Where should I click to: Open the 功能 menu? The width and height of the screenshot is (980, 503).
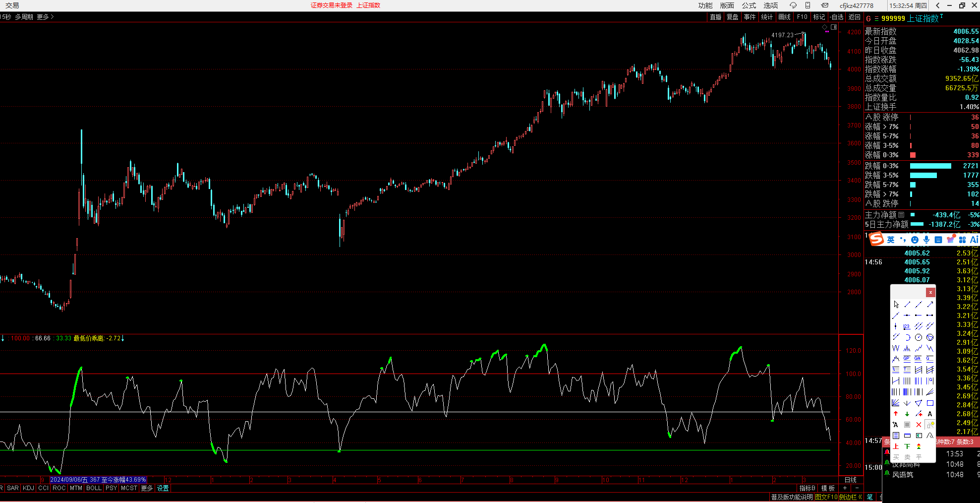pos(705,5)
